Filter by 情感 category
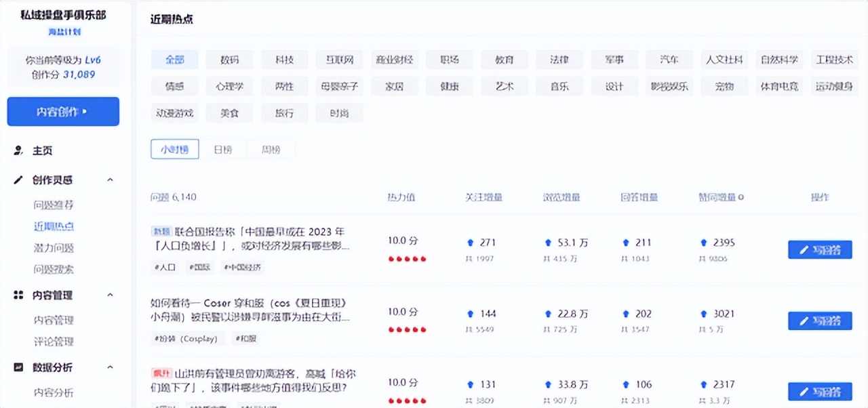The width and height of the screenshot is (868, 408). click(x=175, y=86)
